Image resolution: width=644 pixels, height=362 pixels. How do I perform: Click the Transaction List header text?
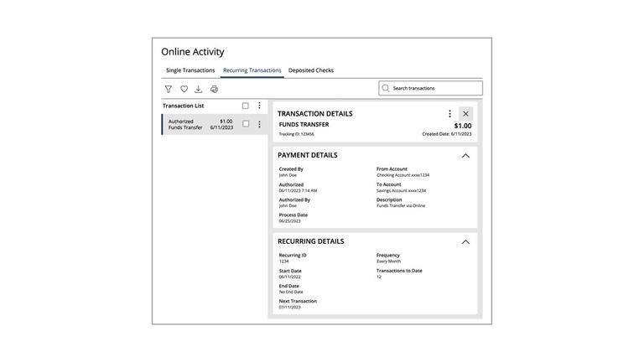[183, 106]
